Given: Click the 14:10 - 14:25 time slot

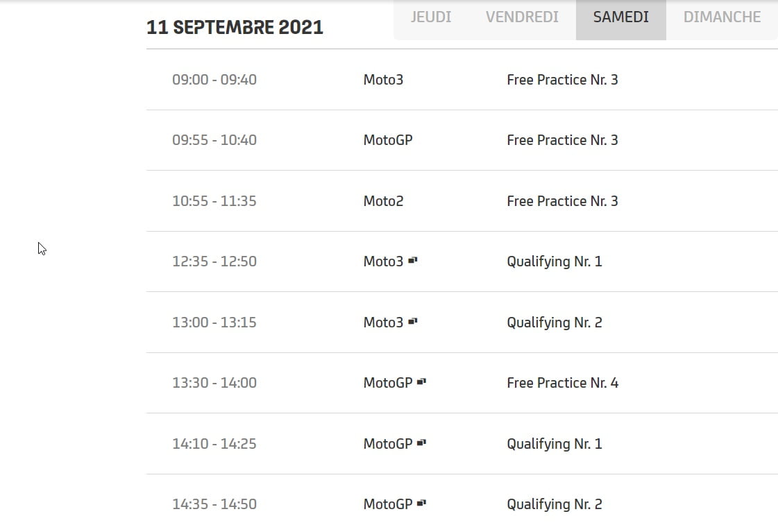Looking at the screenshot, I should tap(214, 444).
